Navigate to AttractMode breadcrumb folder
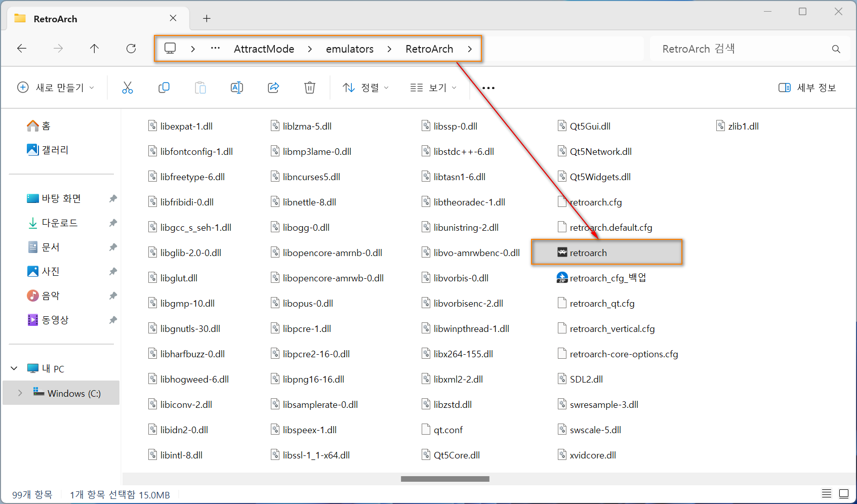Viewport: 857px width, 504px height. [264, 49]
